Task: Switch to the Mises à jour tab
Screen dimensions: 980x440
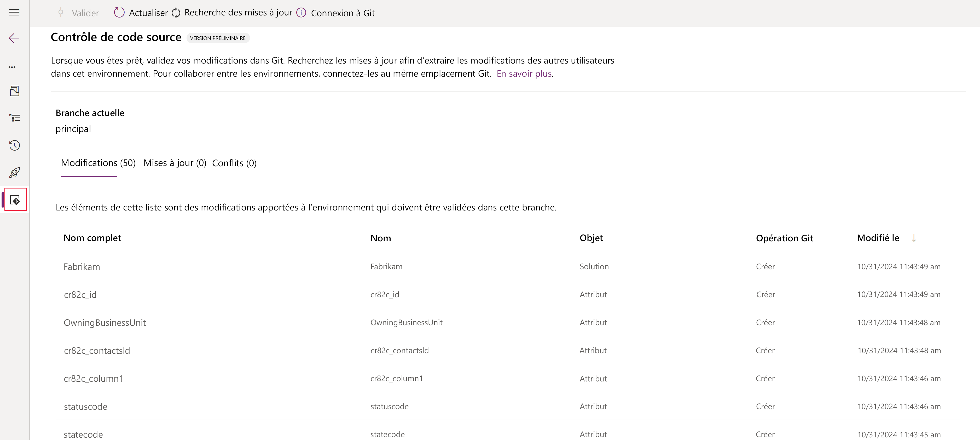Action: [175, 163]
